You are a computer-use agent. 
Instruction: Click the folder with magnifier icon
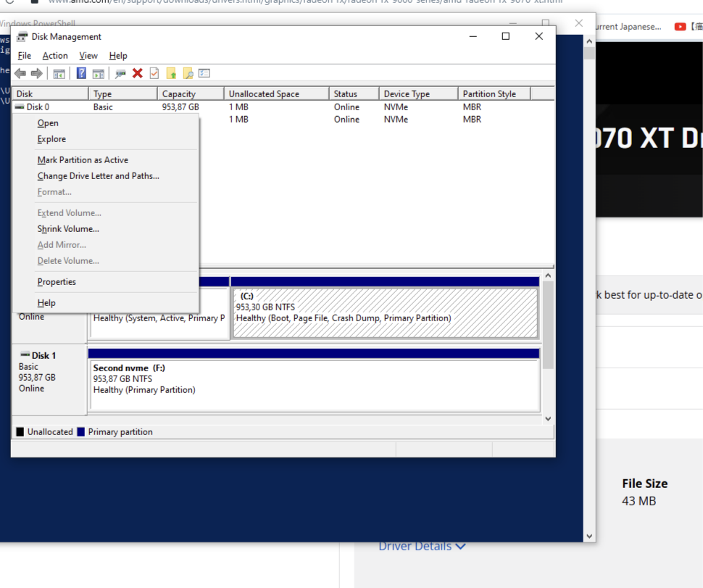point(188,73)
